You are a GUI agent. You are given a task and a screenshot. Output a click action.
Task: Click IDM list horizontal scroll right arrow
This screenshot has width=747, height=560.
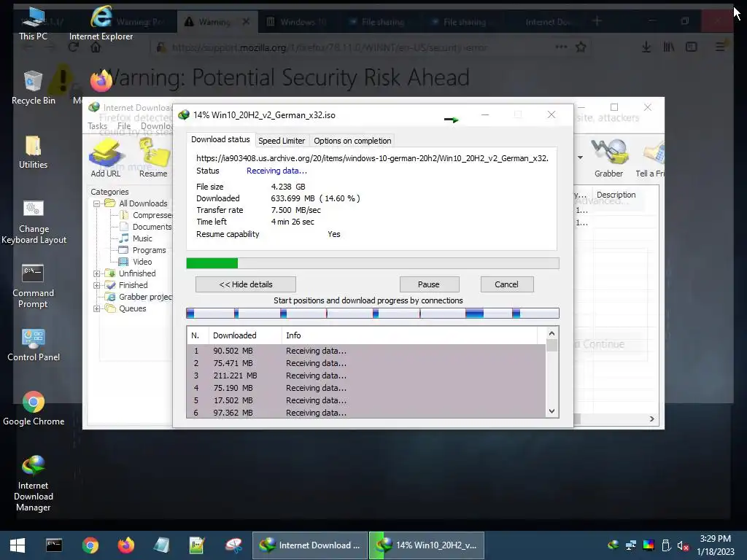pos(651,419)
